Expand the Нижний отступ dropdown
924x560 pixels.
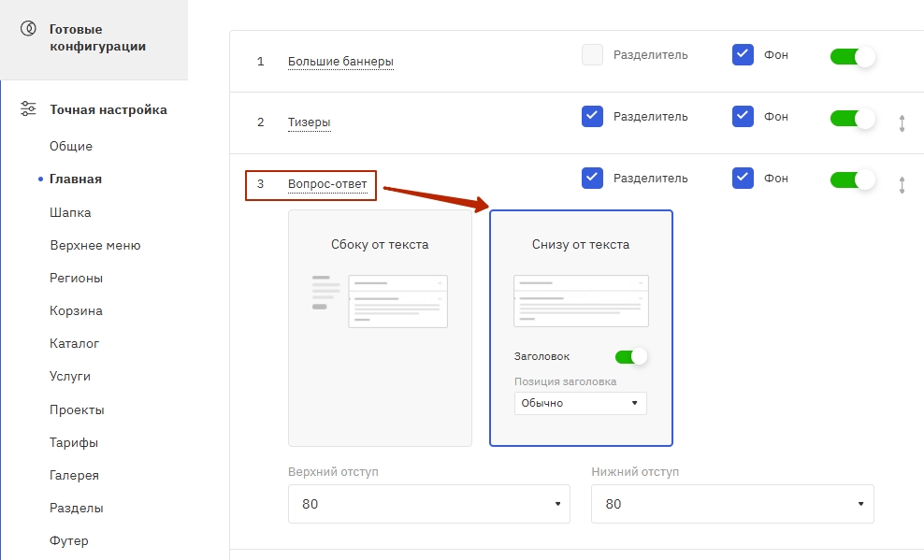(x=732, y=504)
